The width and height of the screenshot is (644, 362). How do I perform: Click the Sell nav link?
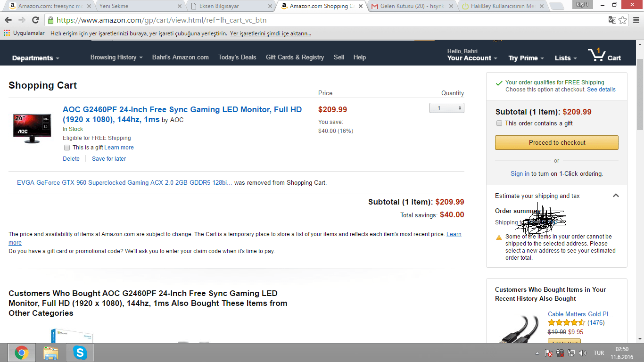pyautogui.click(x=339, y=57)
